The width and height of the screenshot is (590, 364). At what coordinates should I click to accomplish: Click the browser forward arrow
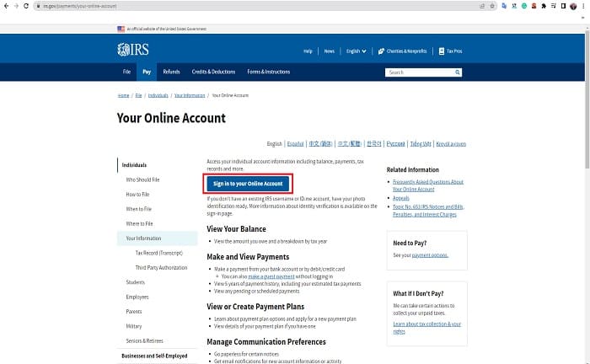(16, 6)
